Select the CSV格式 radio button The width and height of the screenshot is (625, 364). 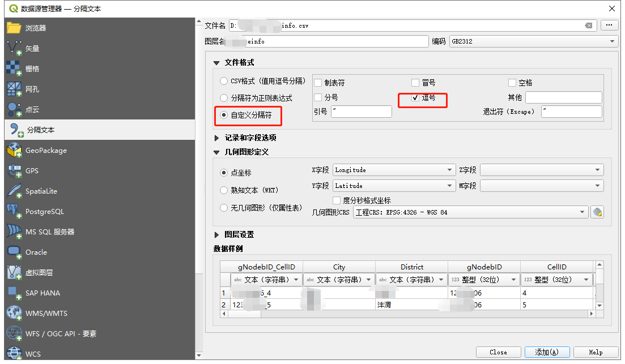(x=224, y=82)
